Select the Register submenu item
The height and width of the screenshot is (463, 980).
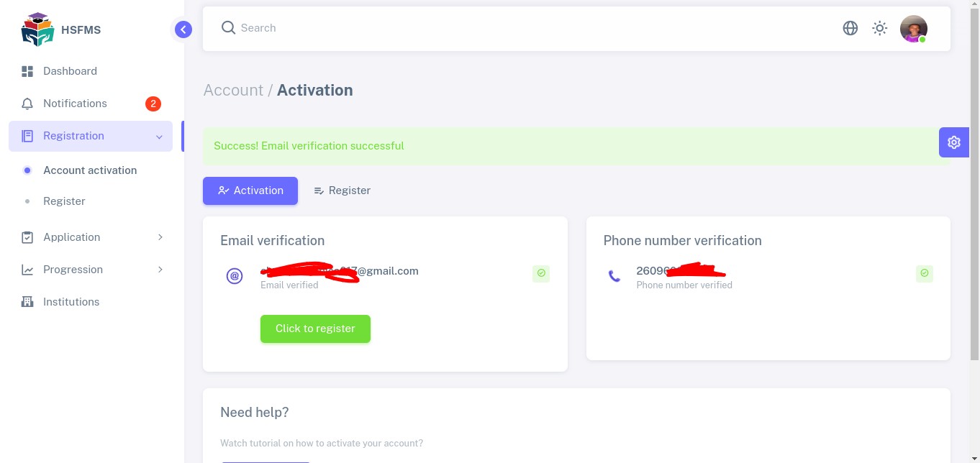[64, 201]
